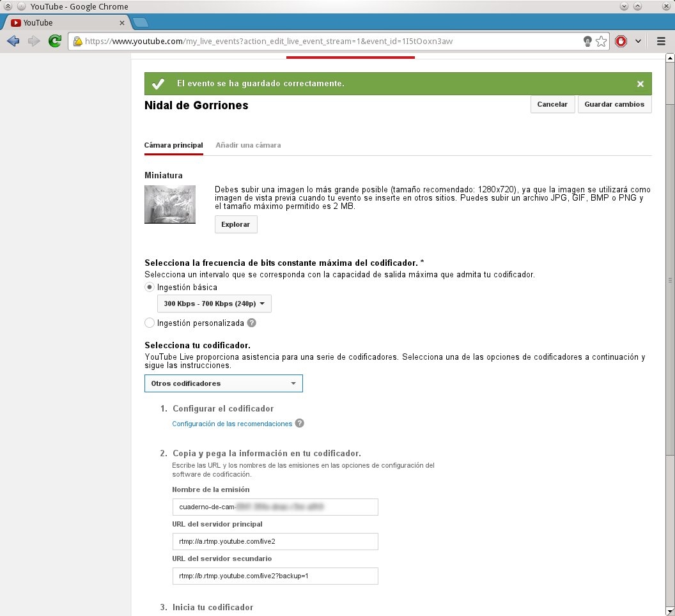Screen dimensions: 675x616
Task: Click the security padlock icon in address bar
Action: pyautogui.click(x=78, y=42)
